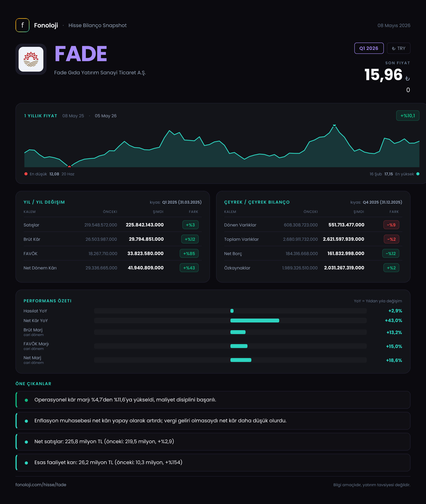Click the Brüt Kâr current value 29.794.851.000

146,239
